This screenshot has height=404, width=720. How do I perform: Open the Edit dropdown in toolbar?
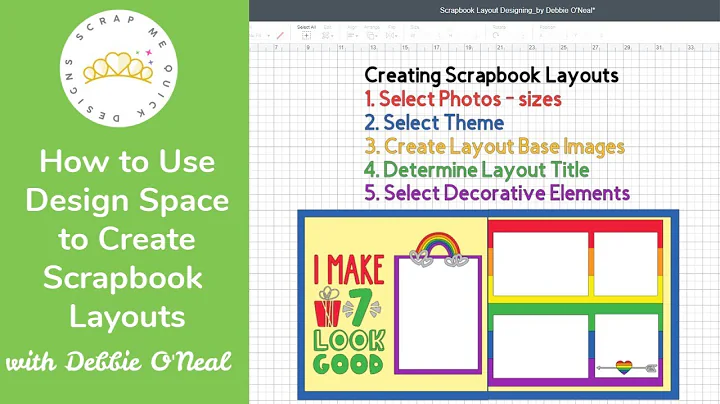pyautogui.click(x=327, y=36)
